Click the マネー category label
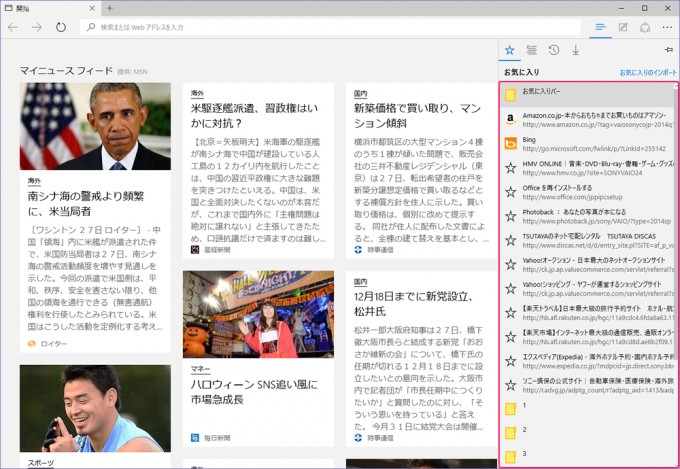This screenshot has height=469, width=680. (200, 369)
